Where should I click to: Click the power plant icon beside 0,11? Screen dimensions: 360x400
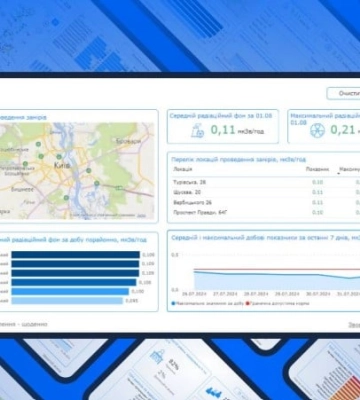coord(197,130)
